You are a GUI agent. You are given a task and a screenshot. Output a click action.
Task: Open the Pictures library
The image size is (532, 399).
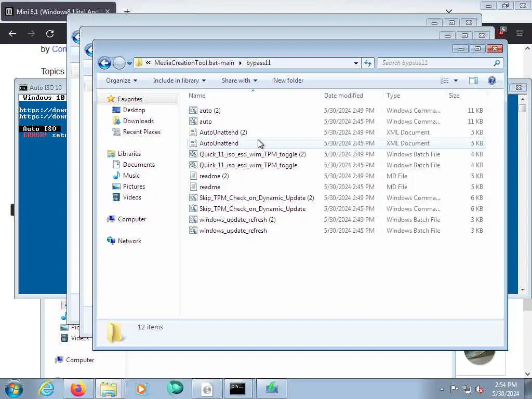point(134,187)
